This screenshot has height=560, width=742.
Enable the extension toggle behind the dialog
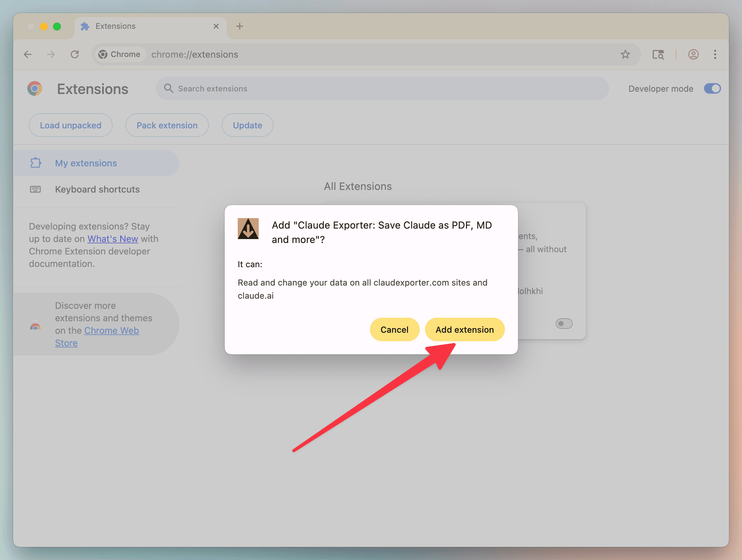tap(564, 324)
